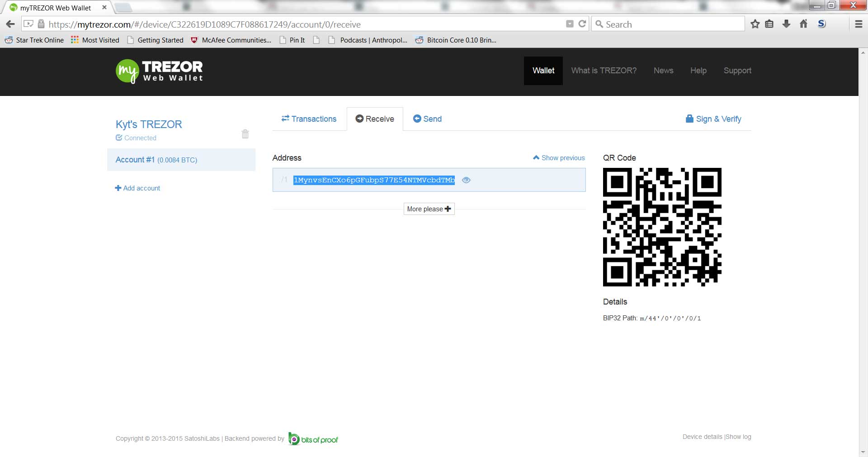868x457 pixels.
Task: Open the bookmarks list icon
Action: tap(769, 24)
